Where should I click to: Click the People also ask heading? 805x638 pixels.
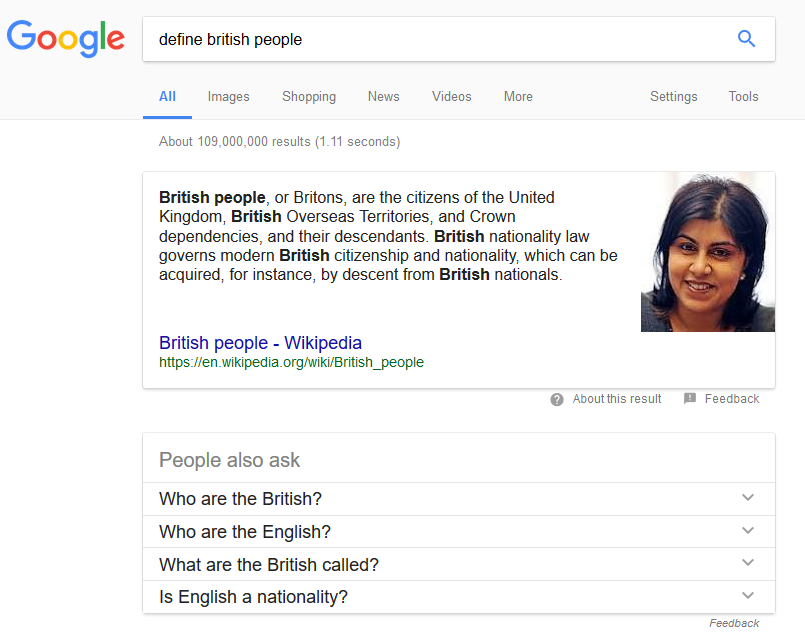coord(229,460)
